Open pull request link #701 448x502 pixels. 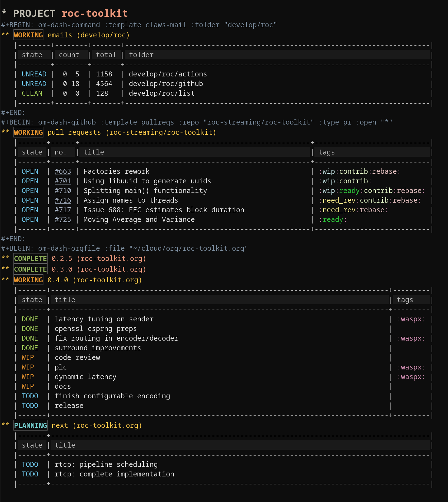(x=63, y=181)
